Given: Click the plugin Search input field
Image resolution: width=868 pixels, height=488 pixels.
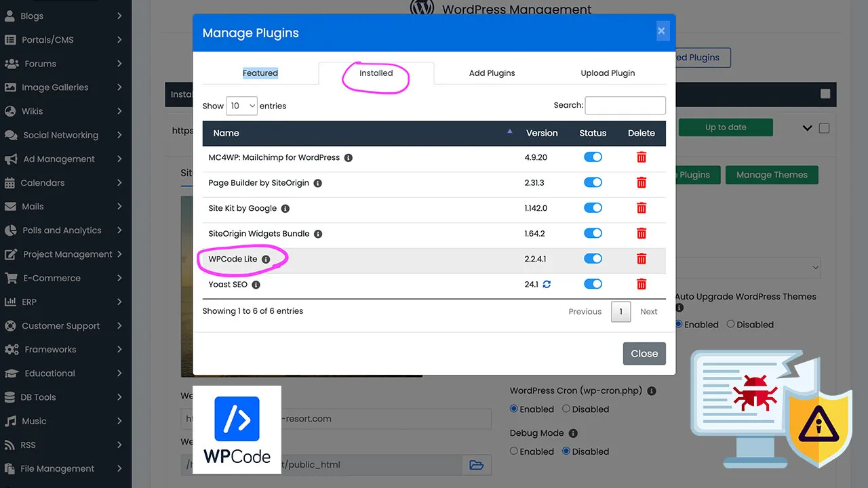Looking at the screenshot, I should click(625, 105).
